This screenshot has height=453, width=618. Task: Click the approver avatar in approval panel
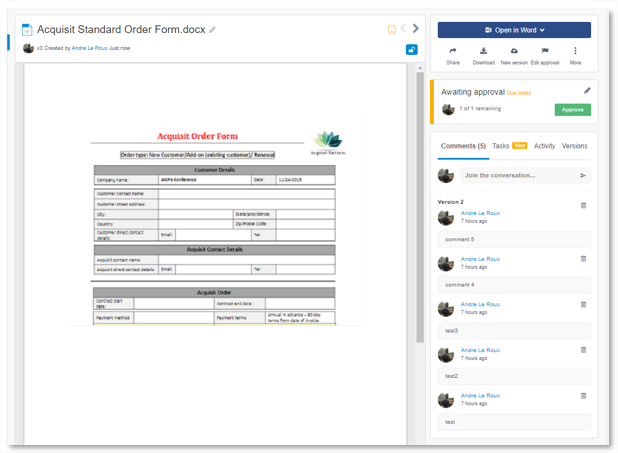coord(448,109)
